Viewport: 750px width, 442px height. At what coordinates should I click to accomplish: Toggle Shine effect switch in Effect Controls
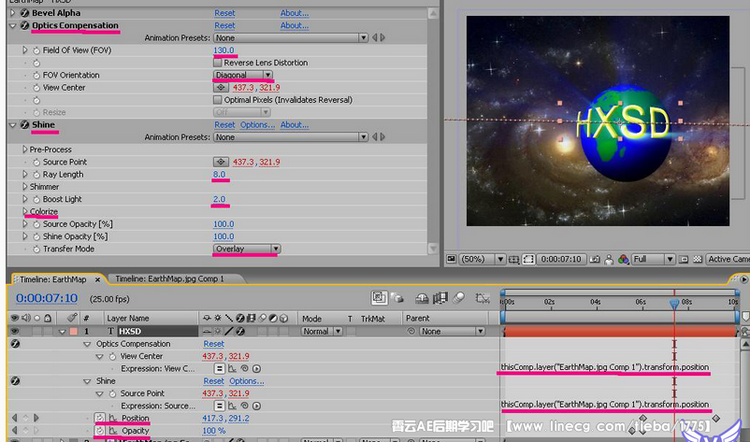click(x=24, y=125)
